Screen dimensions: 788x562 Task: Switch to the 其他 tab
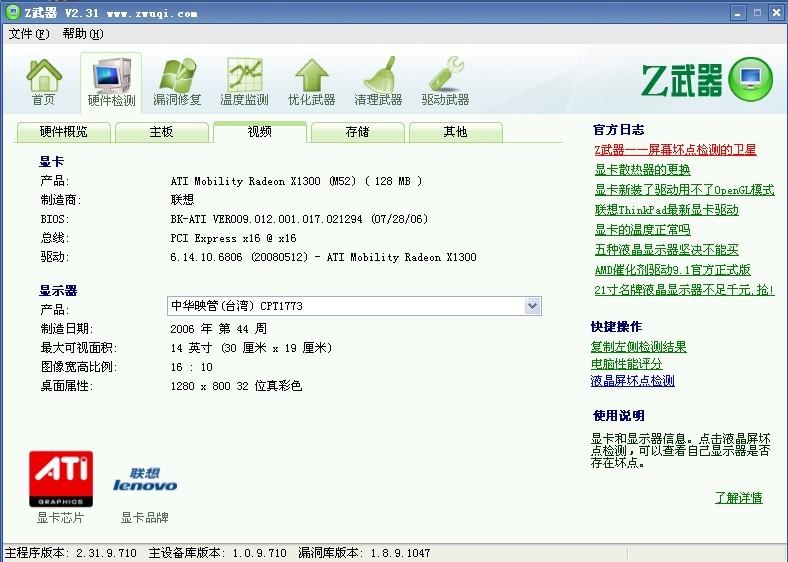455,132
